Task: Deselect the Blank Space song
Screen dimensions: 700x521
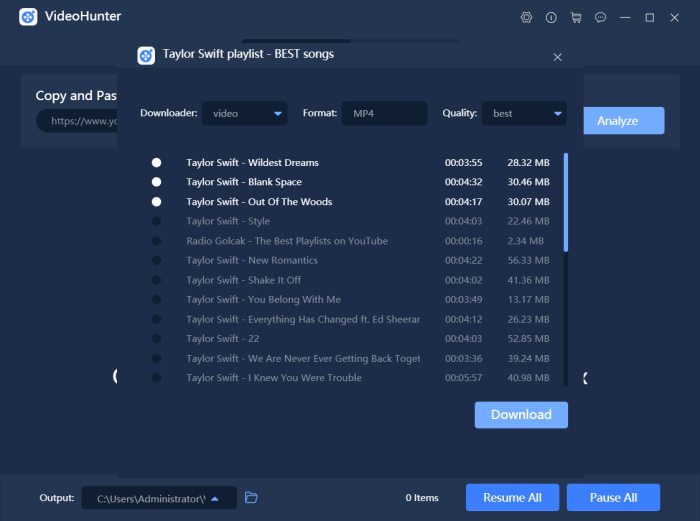Action: pos(156,182)
